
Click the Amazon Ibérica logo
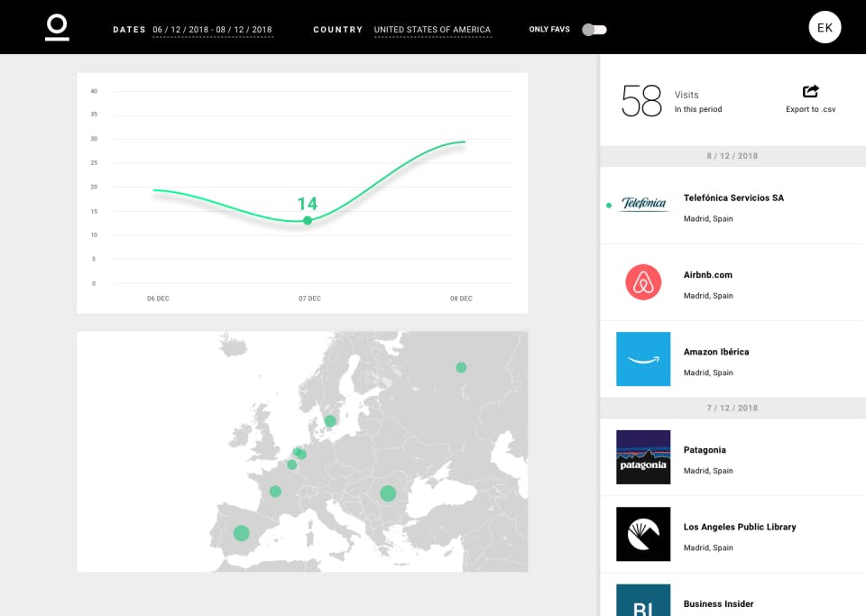click(643, 359)
